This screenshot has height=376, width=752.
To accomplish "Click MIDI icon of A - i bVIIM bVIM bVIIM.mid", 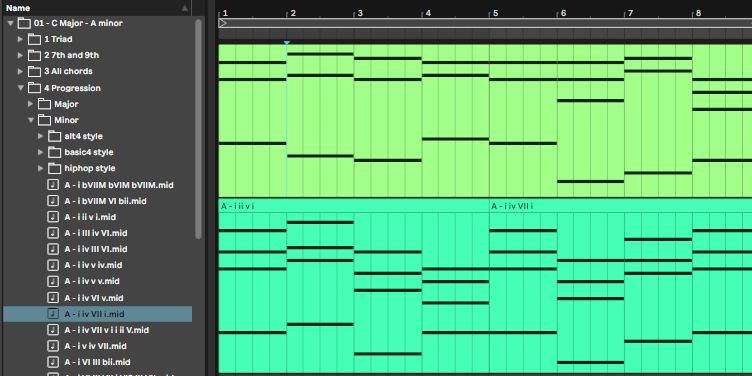I will (x=53, y=185).
